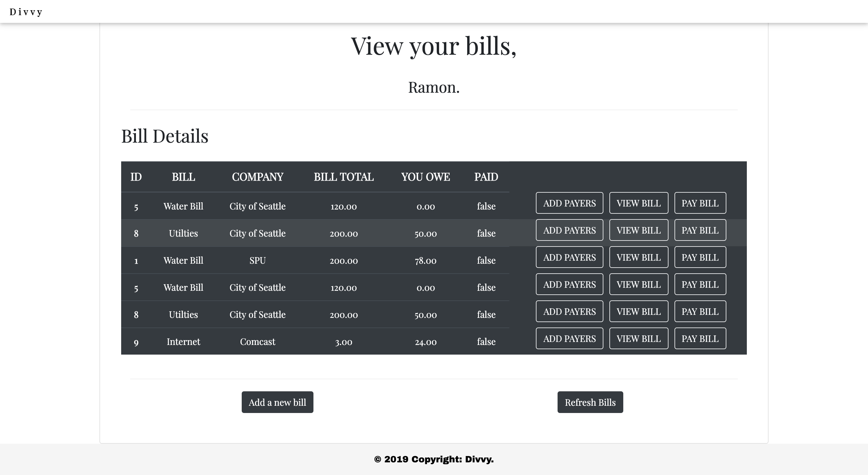View the SPU Water Bill

click(638, 257)
